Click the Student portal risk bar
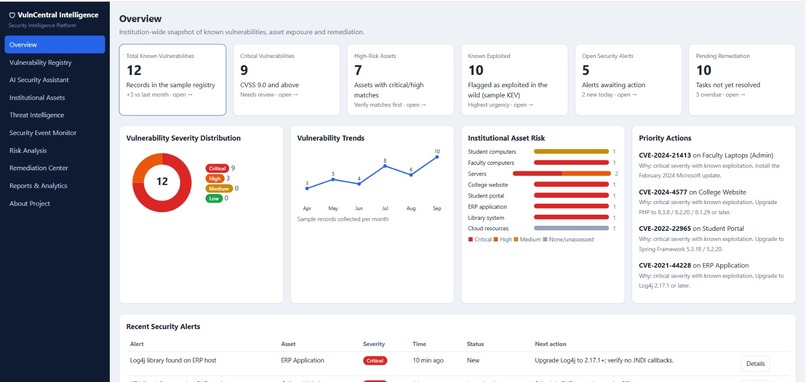Screen dimensions: 806x382 571,195
